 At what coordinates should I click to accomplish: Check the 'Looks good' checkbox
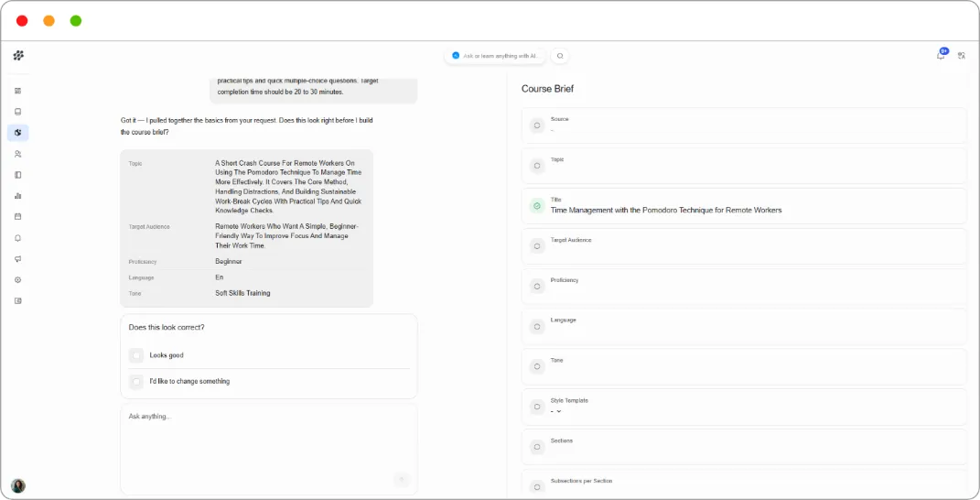tap(136, 355)
